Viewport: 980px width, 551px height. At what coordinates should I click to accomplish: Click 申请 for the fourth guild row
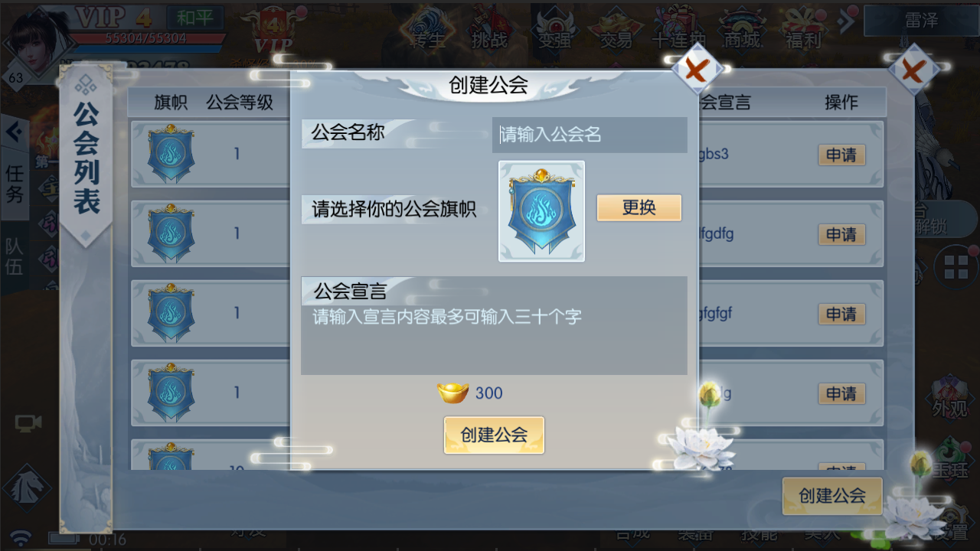coord(841,394)
